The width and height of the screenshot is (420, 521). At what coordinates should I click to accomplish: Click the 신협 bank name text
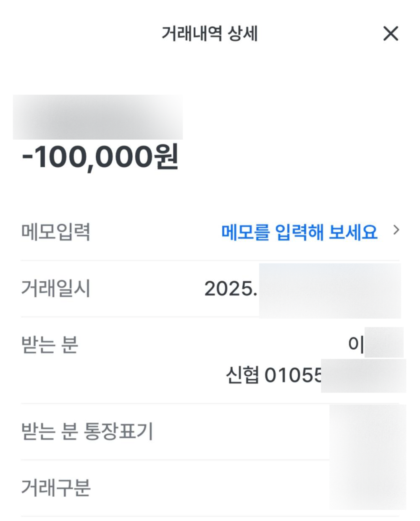[242, 375]
